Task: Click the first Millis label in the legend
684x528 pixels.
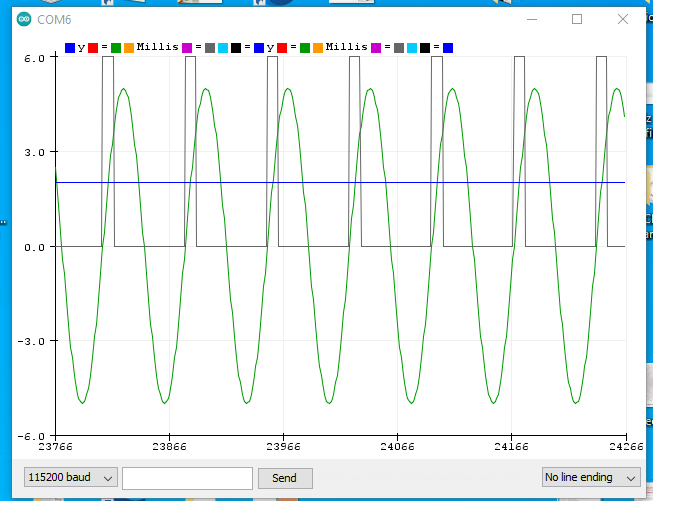Action: (157, 47)
